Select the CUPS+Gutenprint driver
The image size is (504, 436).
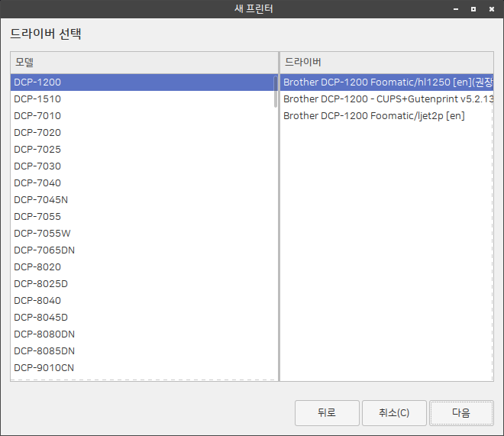tap(387, 99)
